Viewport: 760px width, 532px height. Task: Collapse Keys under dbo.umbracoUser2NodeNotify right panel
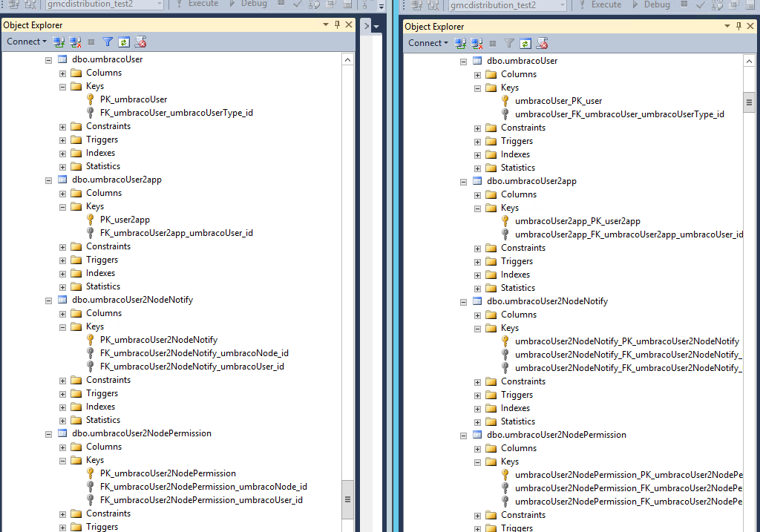477,329
